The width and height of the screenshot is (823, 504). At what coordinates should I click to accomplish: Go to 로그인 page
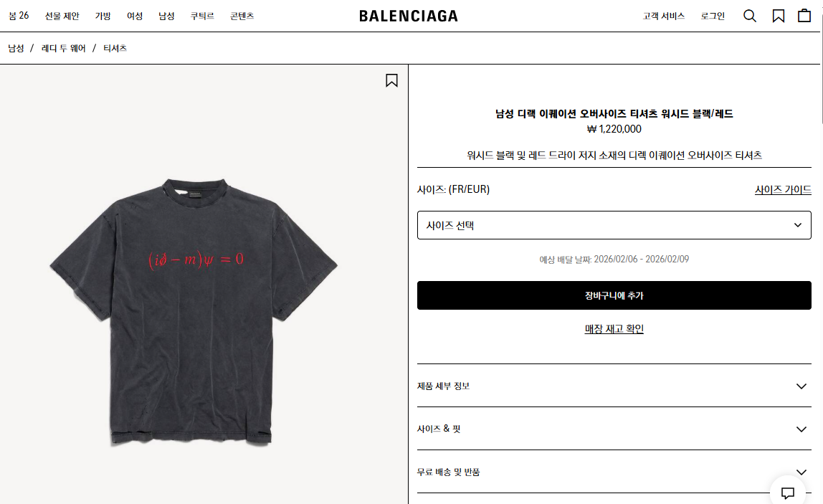[x=713, y=16]
